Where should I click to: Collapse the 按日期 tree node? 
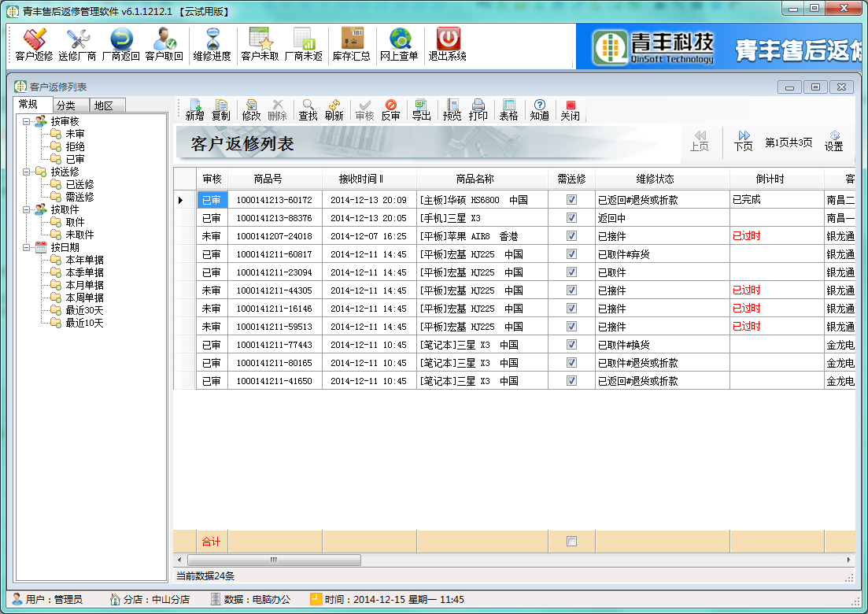click(26, 247)
